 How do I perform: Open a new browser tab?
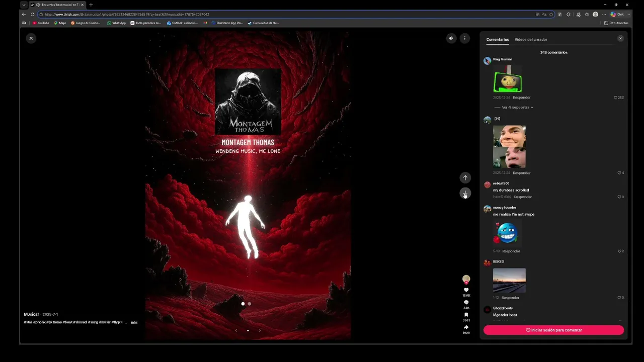click(x=91, y=5)
